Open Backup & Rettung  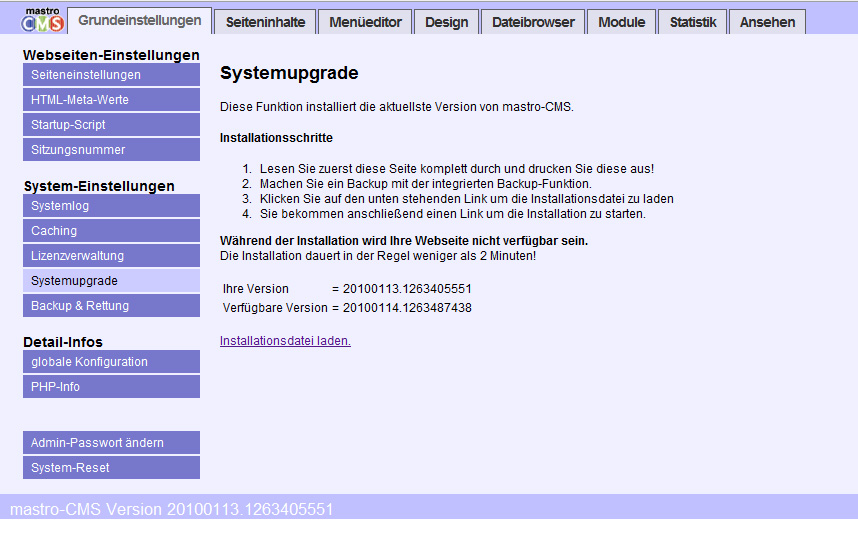point(111,305)
